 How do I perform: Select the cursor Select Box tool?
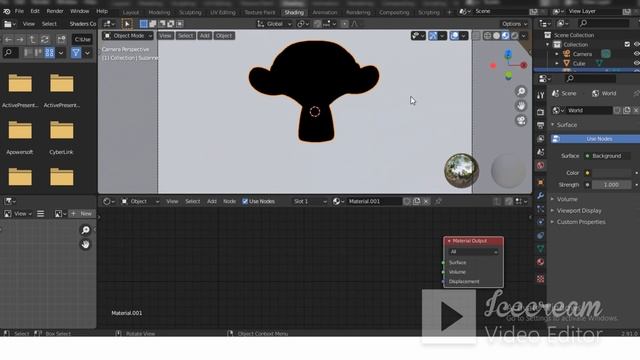127,24
